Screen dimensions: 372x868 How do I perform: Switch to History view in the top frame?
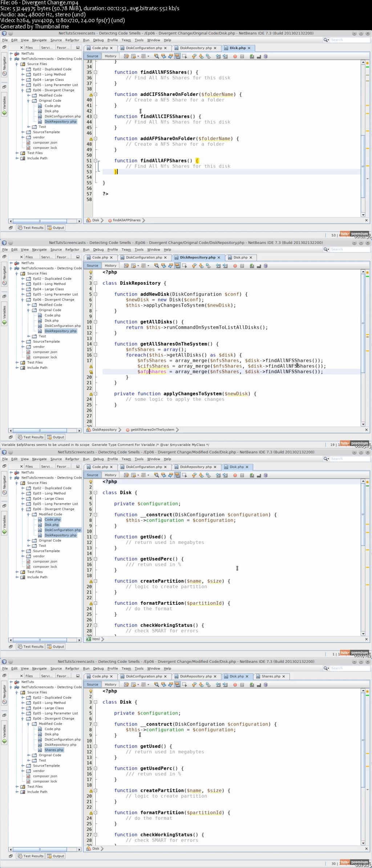pyautogui.click(x=110, y=56)
